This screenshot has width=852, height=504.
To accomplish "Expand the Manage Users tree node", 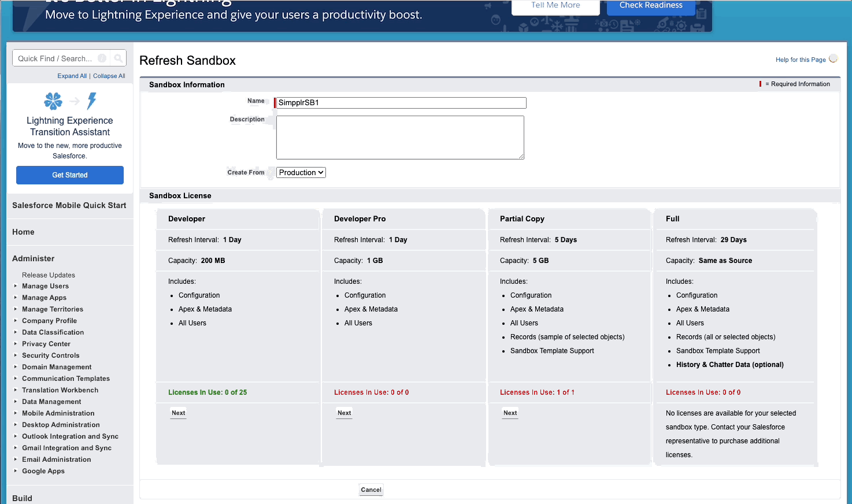I will click(16, 286).
